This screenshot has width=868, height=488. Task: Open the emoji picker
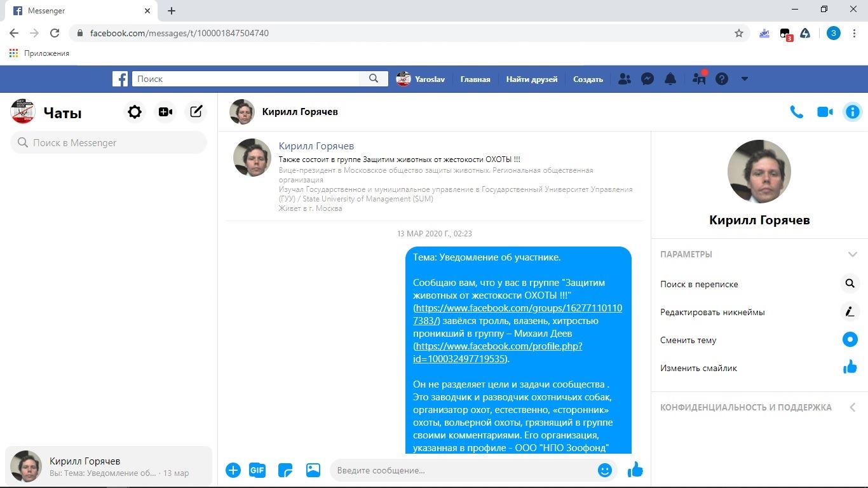[x=605, y=470]
